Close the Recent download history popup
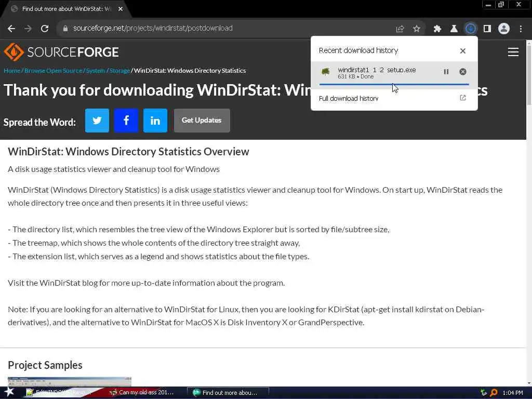Screen dimensions: 532x399 (463, 51)
